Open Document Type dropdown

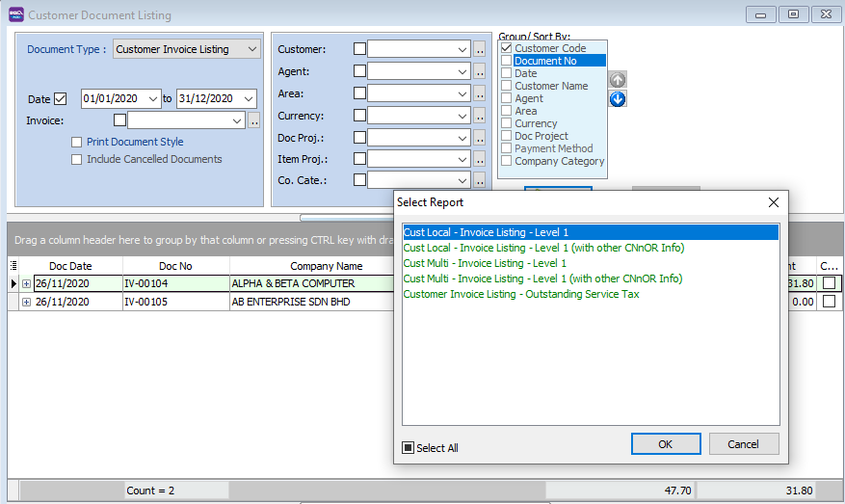tap(251, 49)
